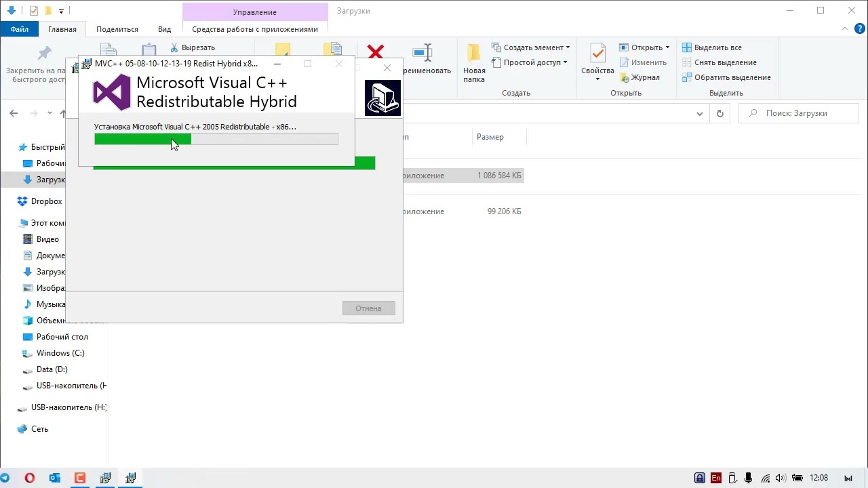The width and height of the screenshot is (868, 488).
Task: Open the address bar history dropdown
Action: pyautogui.click(x=700, y=113)
